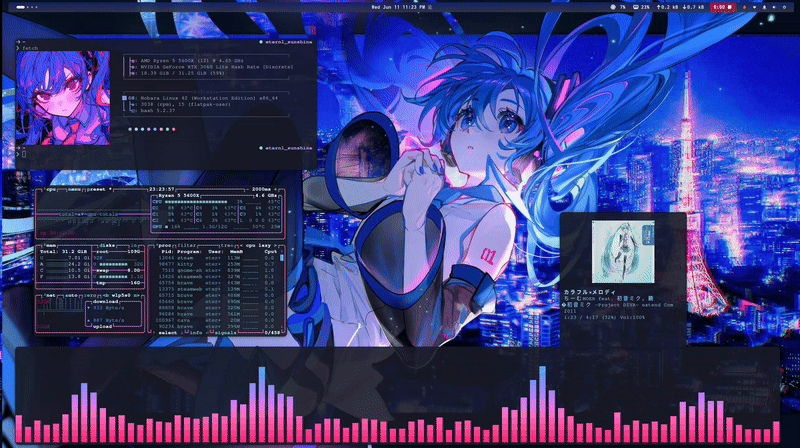Decrease btop update interval with minus

point(248,189)
